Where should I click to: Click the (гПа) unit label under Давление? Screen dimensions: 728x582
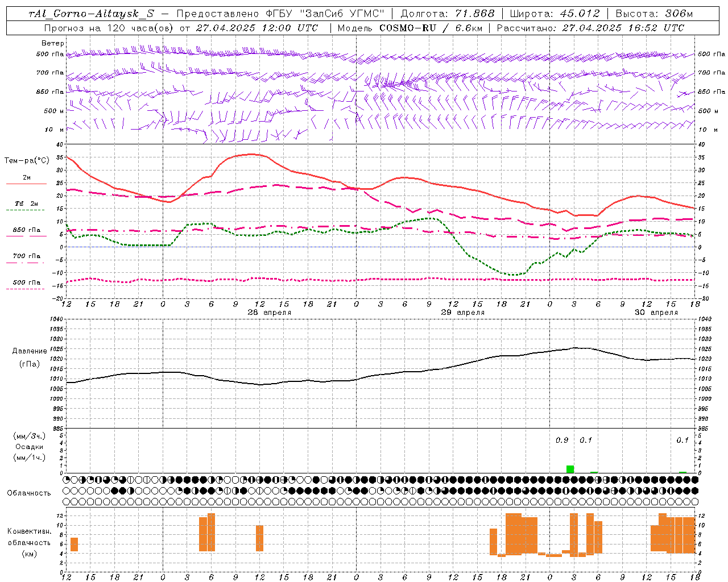[x=29, y=364]
